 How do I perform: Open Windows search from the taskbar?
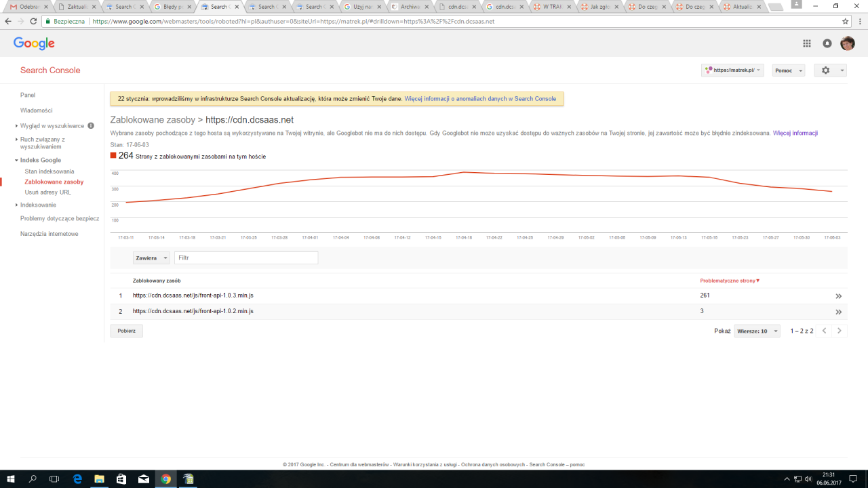click(x=33, y=479)
